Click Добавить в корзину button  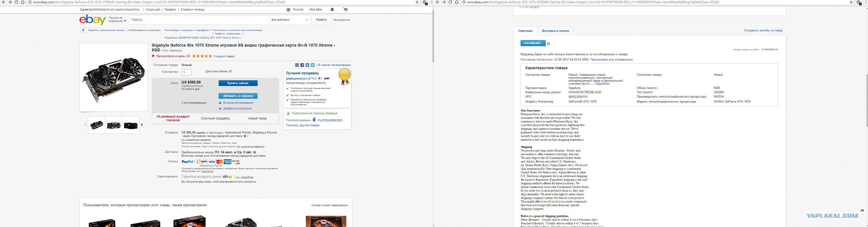point(238,96)
